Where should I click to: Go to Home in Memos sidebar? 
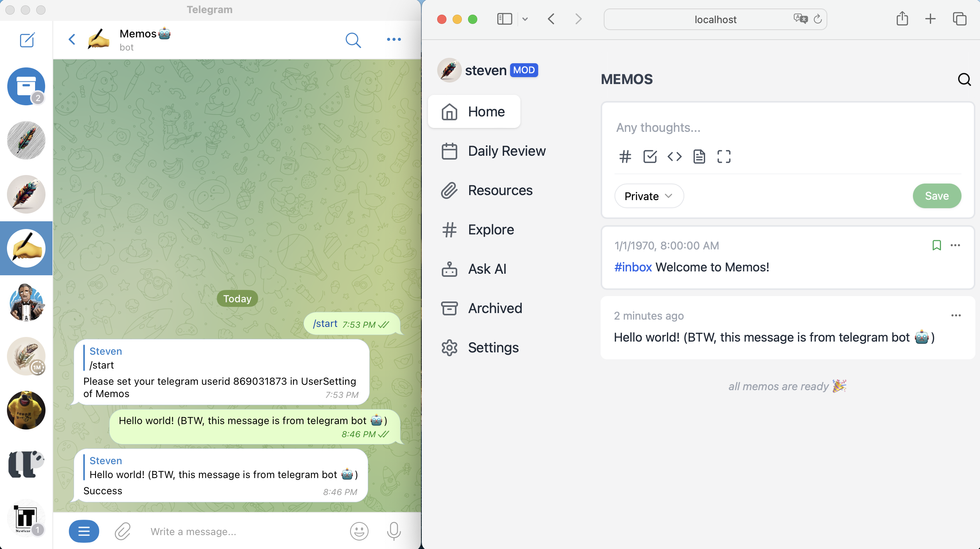[x=474, y=111]
